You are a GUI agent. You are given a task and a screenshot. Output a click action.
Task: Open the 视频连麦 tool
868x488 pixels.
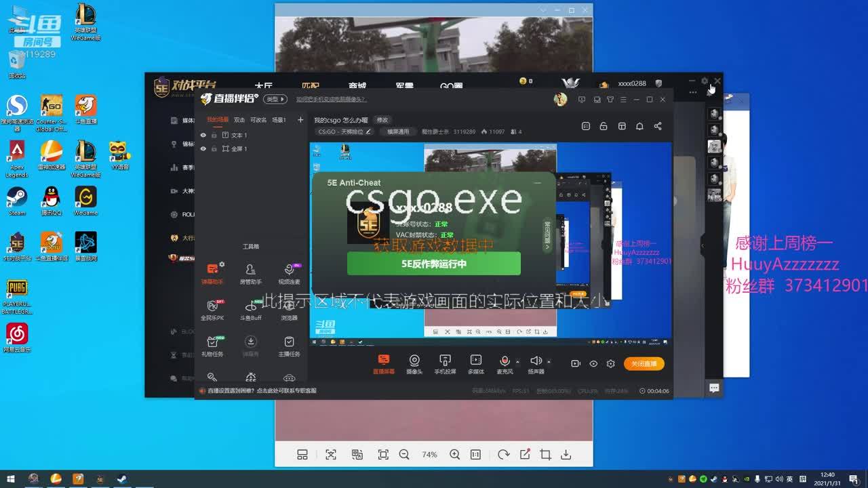pos(289,273)
